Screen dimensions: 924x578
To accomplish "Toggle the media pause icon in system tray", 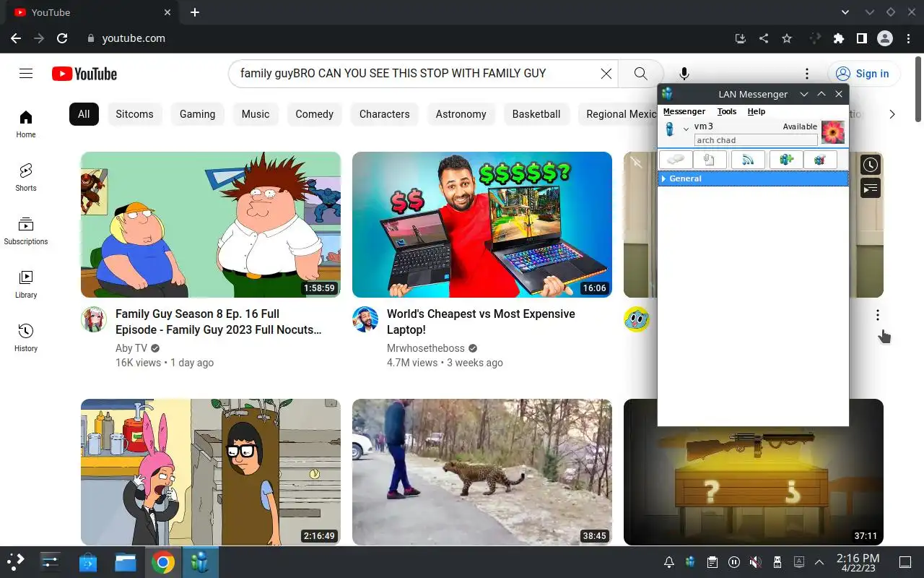I will pyautogui.click(x=734, y=562).
